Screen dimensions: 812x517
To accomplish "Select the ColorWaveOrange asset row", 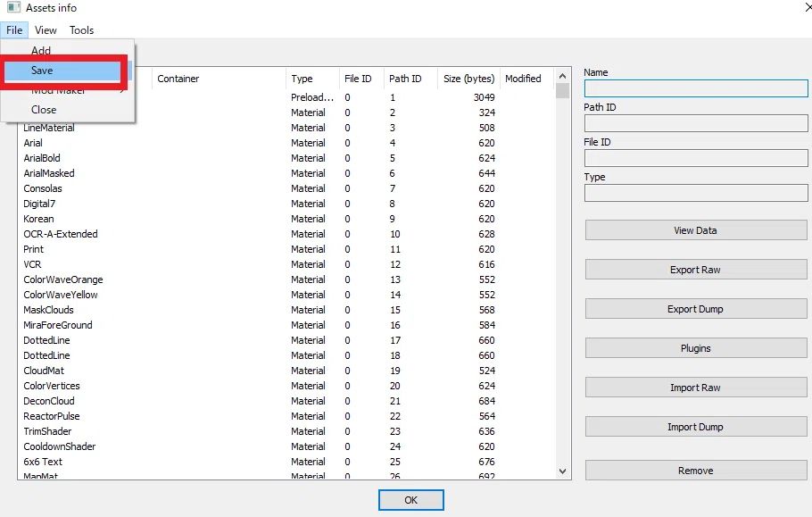I will point(286,279).
